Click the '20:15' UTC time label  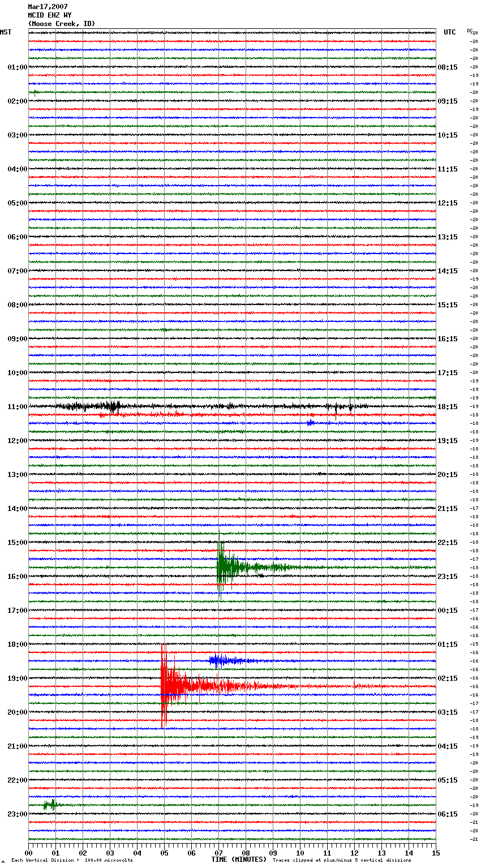click(448, 475)
